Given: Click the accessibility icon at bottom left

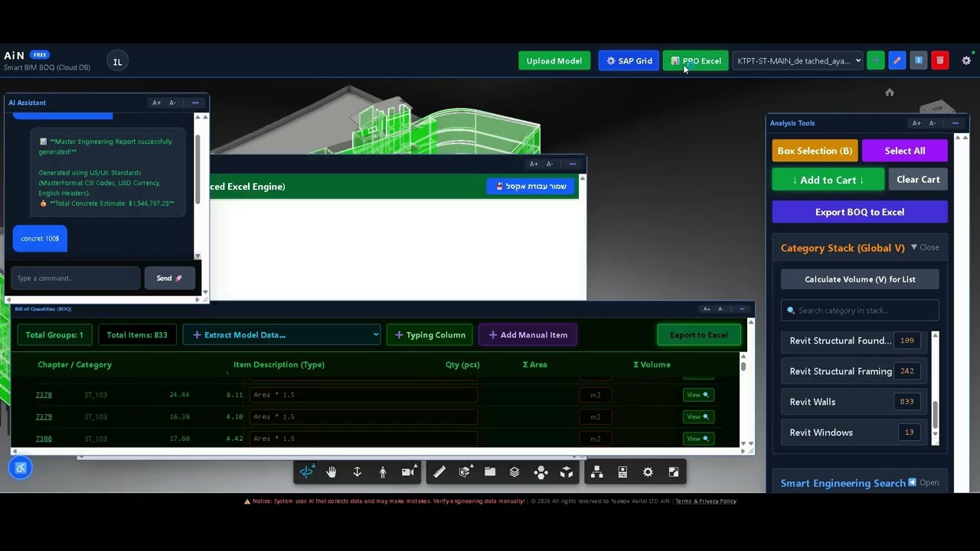Looking at the screenshot, I should tap(21, 468).
